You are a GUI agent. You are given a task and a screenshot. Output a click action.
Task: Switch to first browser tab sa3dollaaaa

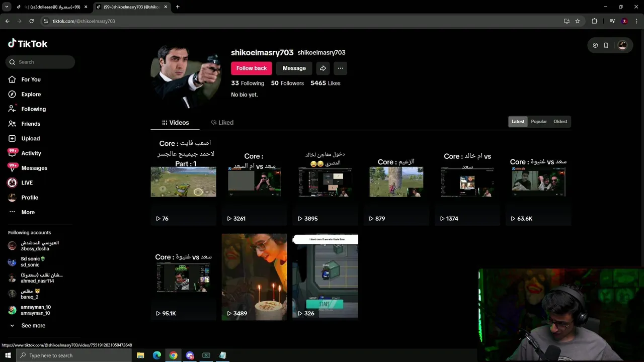51,7
